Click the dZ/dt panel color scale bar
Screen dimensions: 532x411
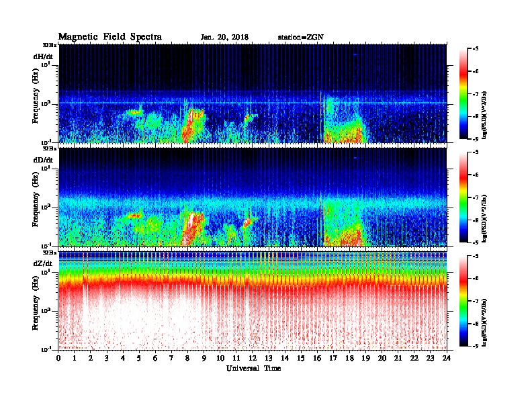pos(463,301)
